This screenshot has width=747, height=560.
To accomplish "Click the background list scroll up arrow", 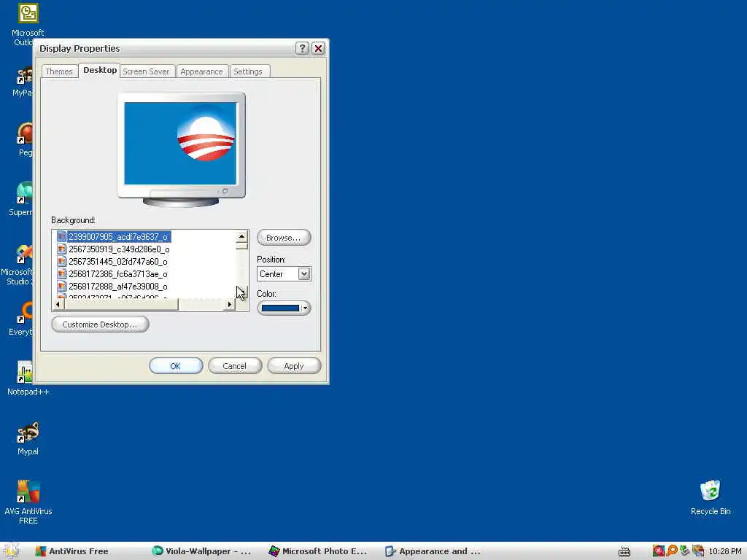I will (241, 237).
